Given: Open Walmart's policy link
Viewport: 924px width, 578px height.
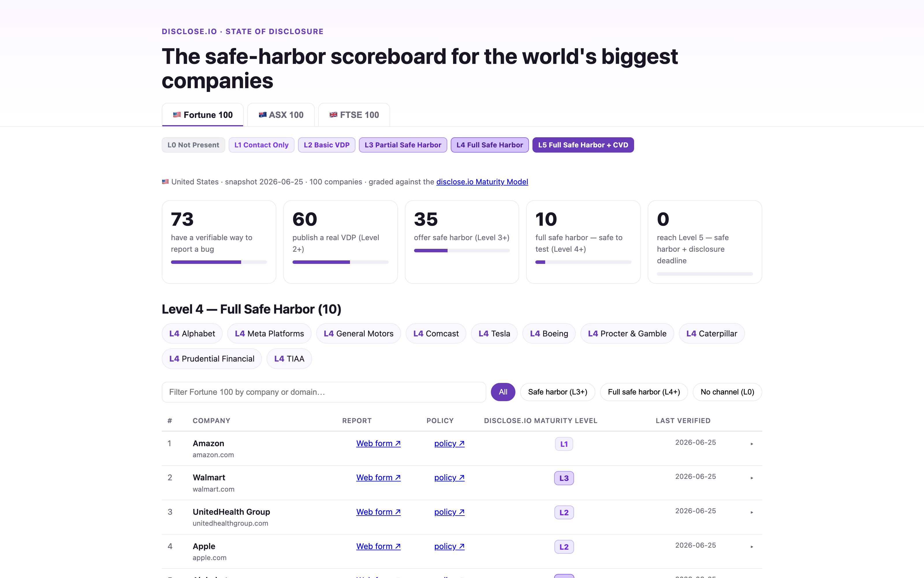Looking at the screenshot, I should click(449, 477).
